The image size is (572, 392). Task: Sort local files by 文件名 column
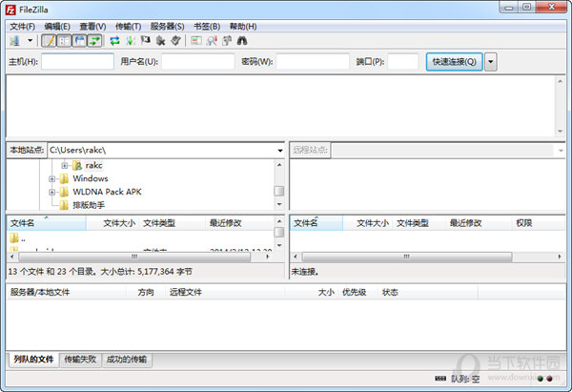pyautogui.click(x=47, y=222)
